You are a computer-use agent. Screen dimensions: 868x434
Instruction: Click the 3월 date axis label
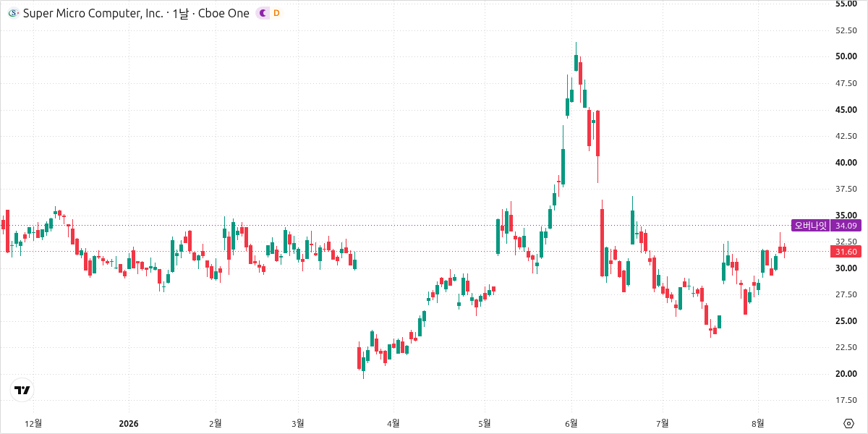[298, 423]
